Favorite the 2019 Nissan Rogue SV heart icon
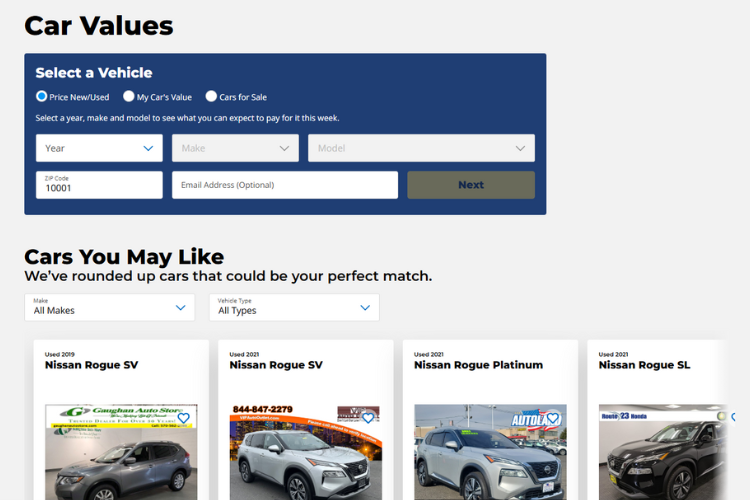 (184, 418)
